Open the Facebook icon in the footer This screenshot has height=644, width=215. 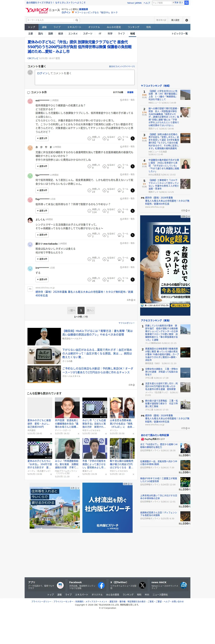tap(101, 585)
